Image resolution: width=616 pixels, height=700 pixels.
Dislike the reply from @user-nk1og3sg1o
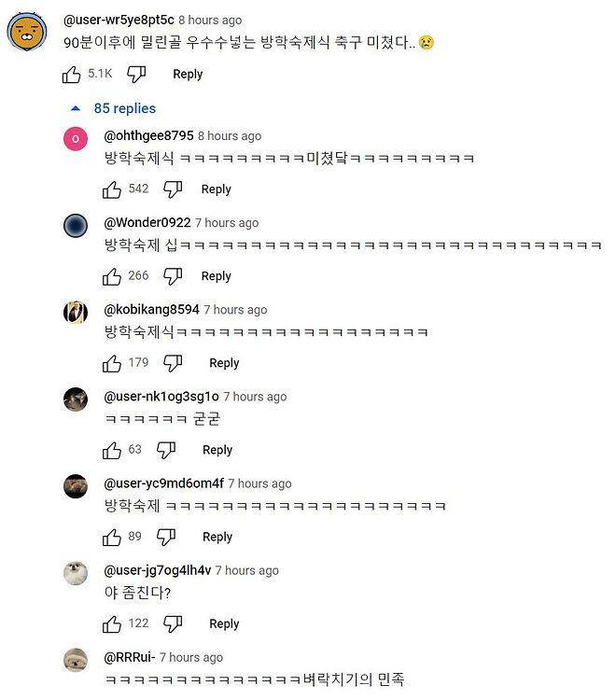coord(166,450)
